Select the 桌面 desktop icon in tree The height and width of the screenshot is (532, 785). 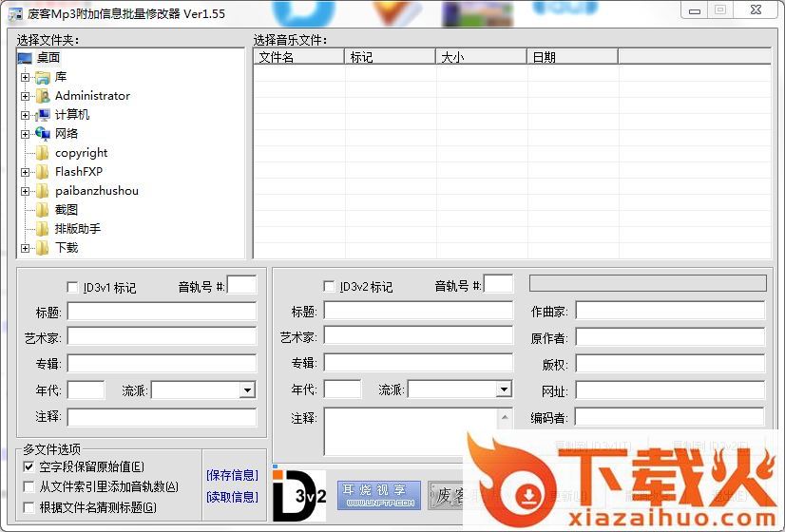[x=25, y=58]
